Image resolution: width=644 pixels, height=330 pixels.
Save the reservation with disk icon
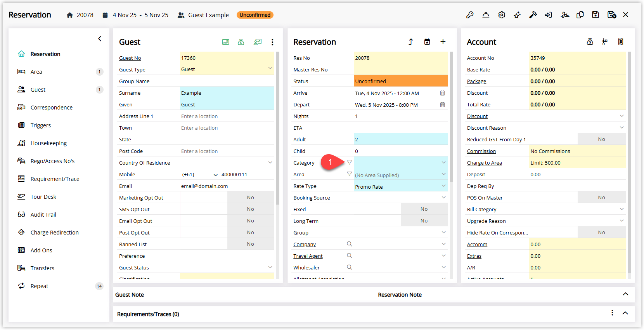596,15
